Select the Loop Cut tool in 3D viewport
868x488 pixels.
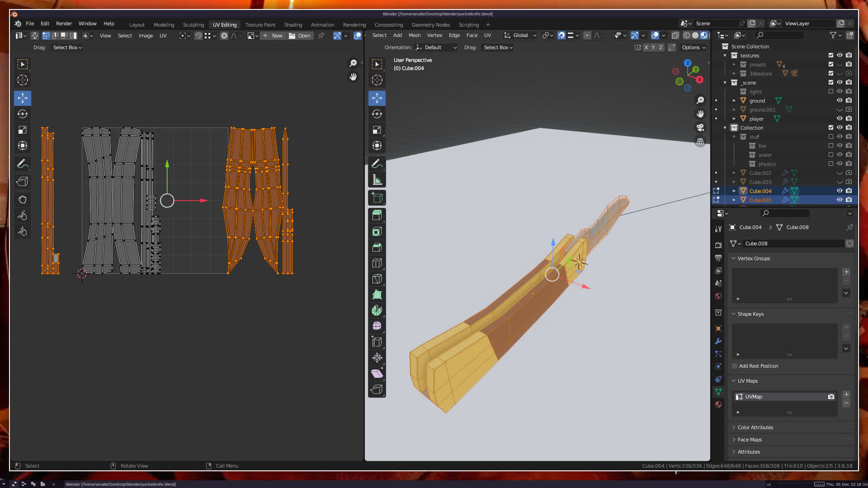click(377, 263)
